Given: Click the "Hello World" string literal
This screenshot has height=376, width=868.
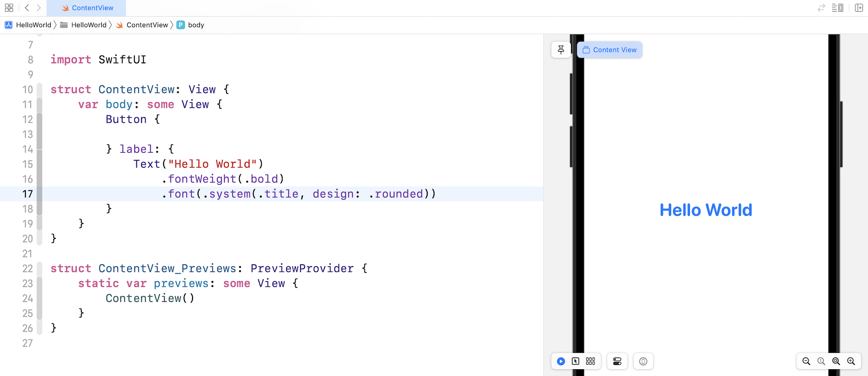Looking at the screenshot, I should pyautogui.click(x=212, y=164).
